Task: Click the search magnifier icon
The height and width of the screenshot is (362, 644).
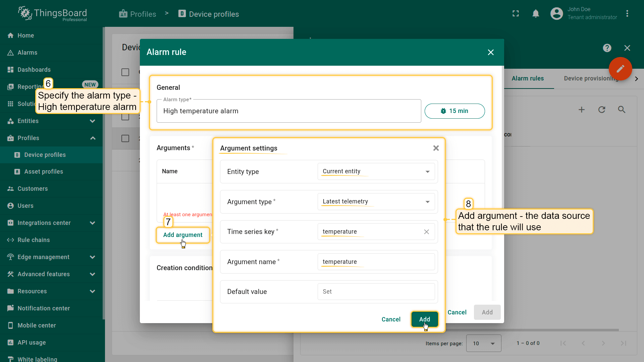Action: click(622, 110)
